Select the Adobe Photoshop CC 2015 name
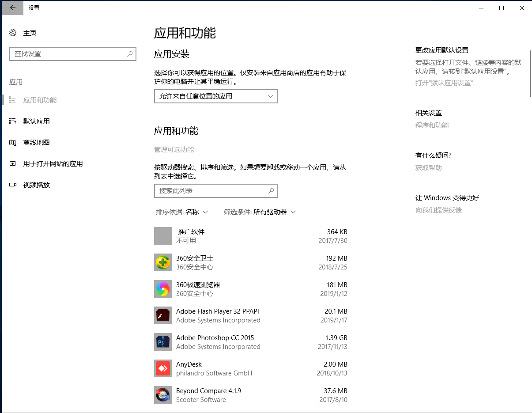 click(215, 337)
